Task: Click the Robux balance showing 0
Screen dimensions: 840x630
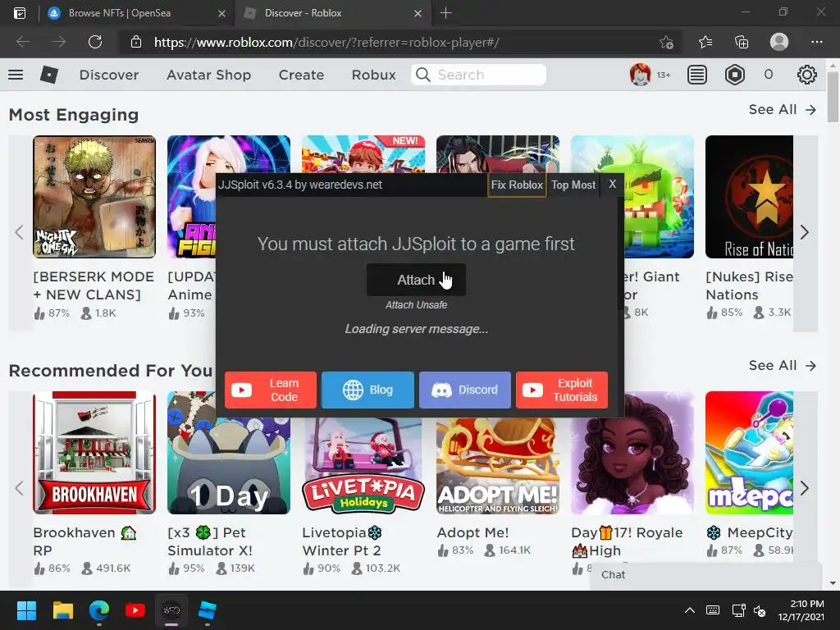Action: [768, 75]
